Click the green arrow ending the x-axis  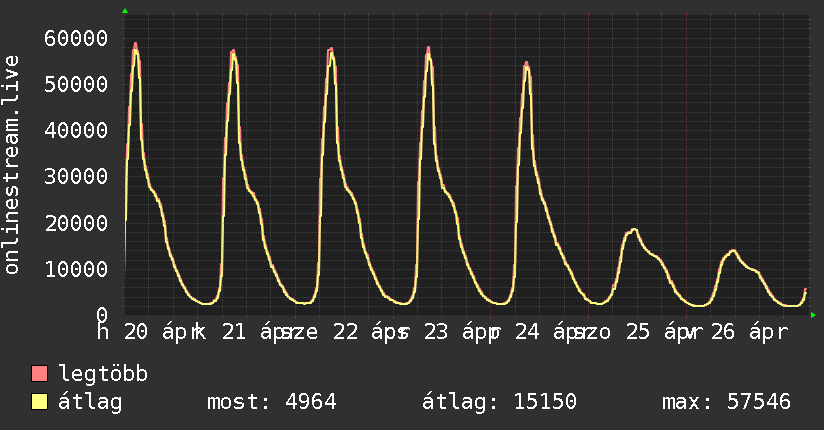click(813, 315)
